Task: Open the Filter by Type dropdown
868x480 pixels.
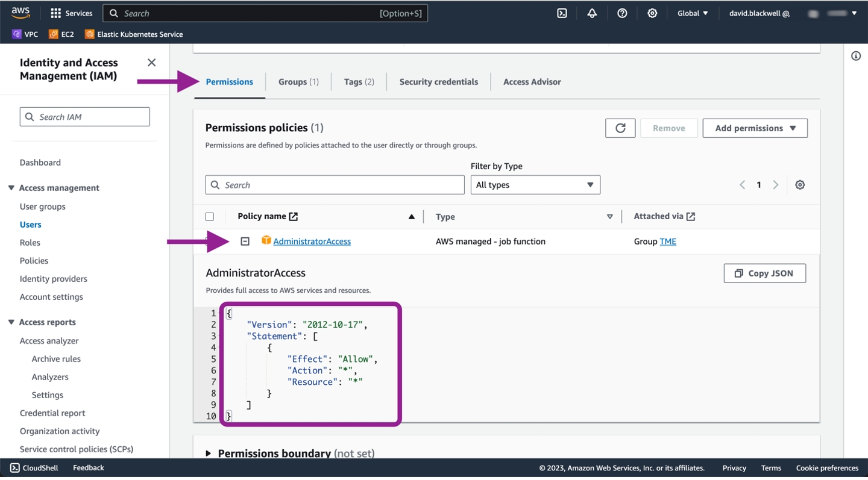Action: [535, 185]
